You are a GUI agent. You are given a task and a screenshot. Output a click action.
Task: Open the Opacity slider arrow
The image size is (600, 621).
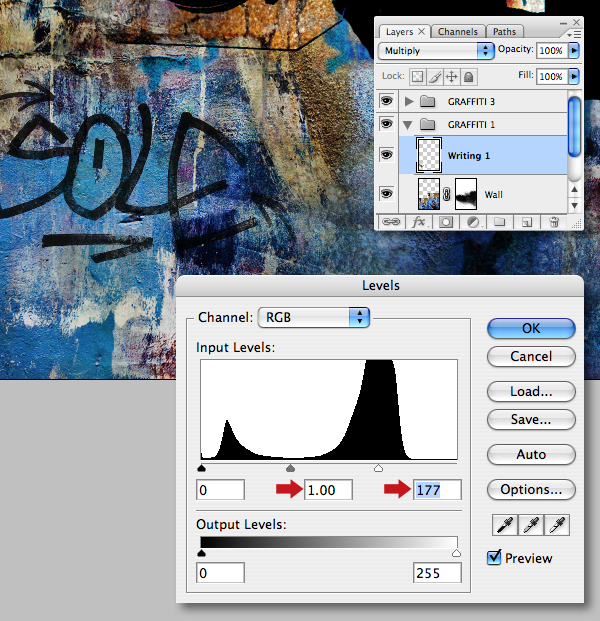[574, 50]
